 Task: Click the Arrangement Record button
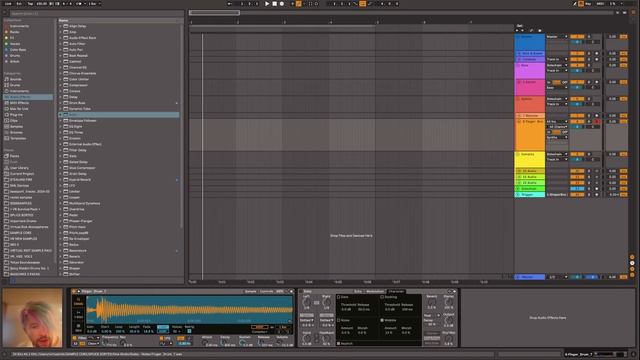coord(282,4)
